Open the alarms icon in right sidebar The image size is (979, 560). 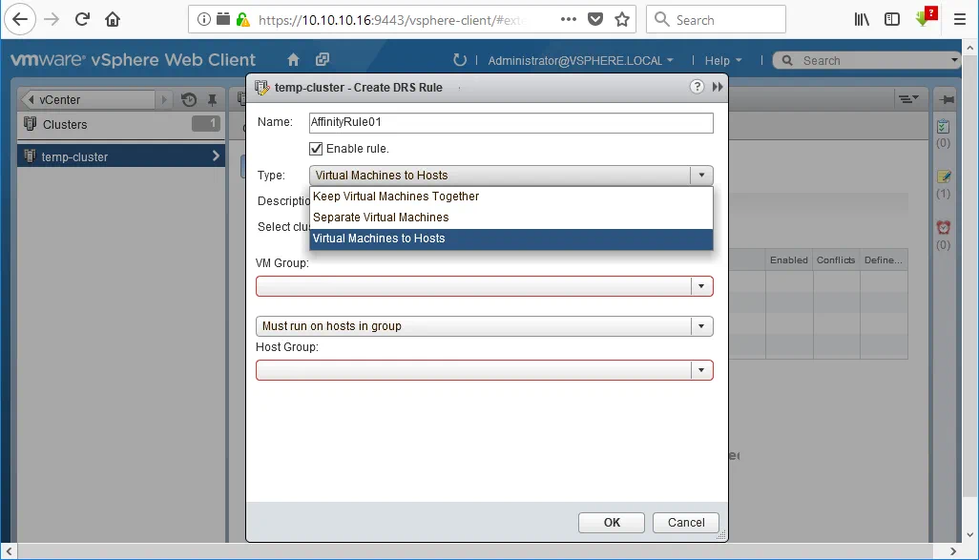coord(943,228)
